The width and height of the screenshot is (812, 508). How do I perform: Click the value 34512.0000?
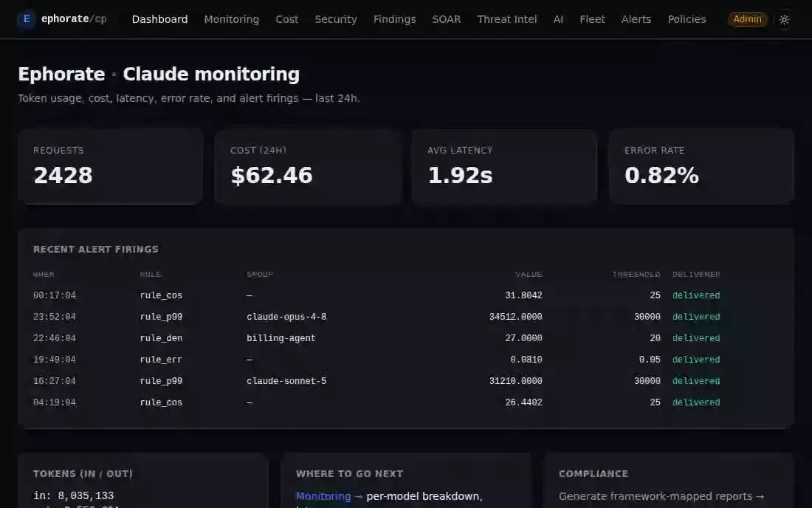516,317
